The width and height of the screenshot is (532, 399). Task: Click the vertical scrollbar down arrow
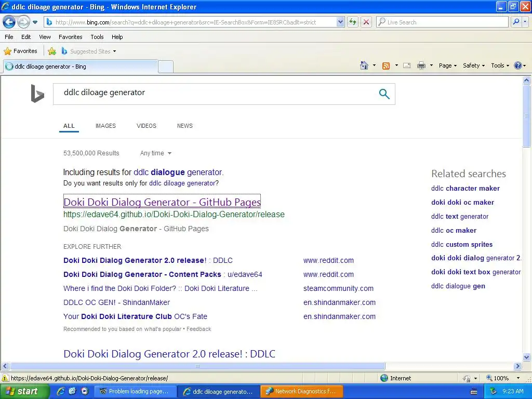[527, 357]
